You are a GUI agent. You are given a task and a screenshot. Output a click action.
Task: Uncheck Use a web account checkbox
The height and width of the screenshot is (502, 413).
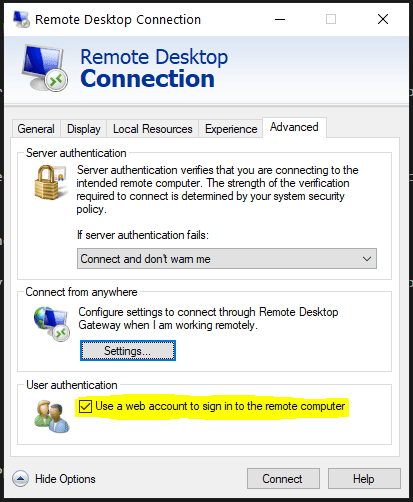point(85,406)
